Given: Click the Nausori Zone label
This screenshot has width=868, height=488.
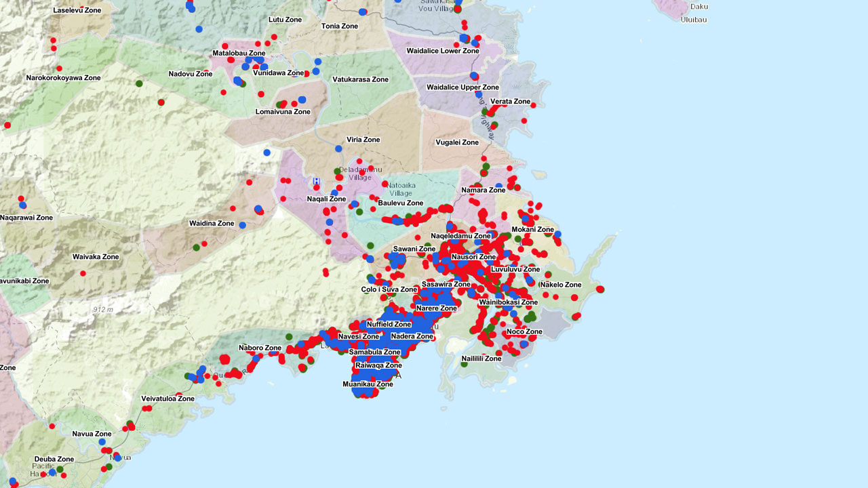Looking at the screenshot, I should (x=474, y=257).
